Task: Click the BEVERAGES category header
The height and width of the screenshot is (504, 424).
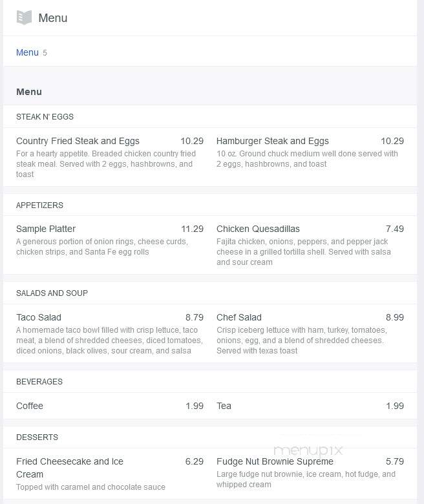Action: 39,381
